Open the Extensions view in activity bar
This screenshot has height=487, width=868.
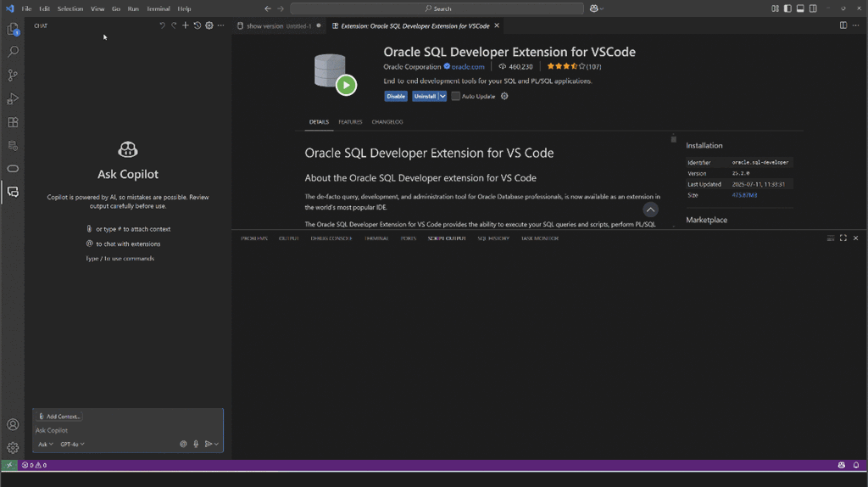pos(13,122)
